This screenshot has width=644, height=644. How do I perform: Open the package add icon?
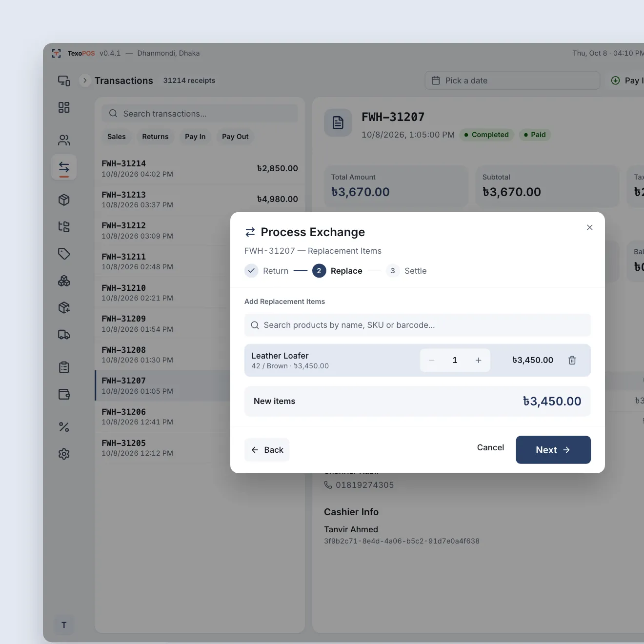point(64,307)
